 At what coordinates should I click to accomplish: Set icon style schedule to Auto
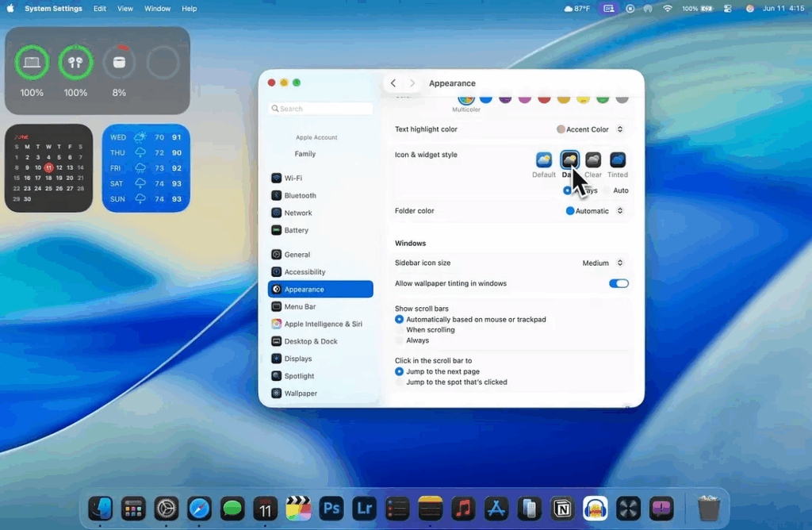(x=607, y=190)
